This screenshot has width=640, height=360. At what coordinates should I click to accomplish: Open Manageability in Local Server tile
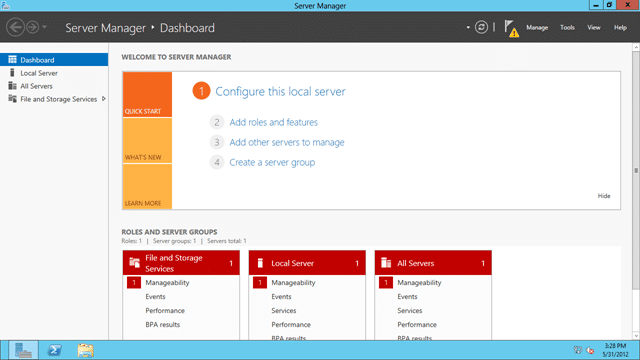click(293, 282)
